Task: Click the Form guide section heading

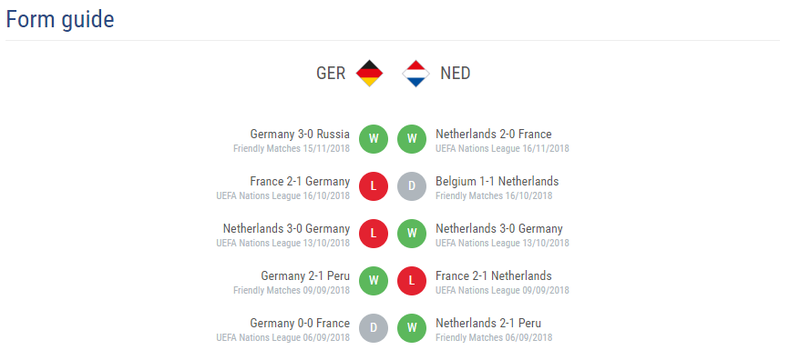Action: 60,19
